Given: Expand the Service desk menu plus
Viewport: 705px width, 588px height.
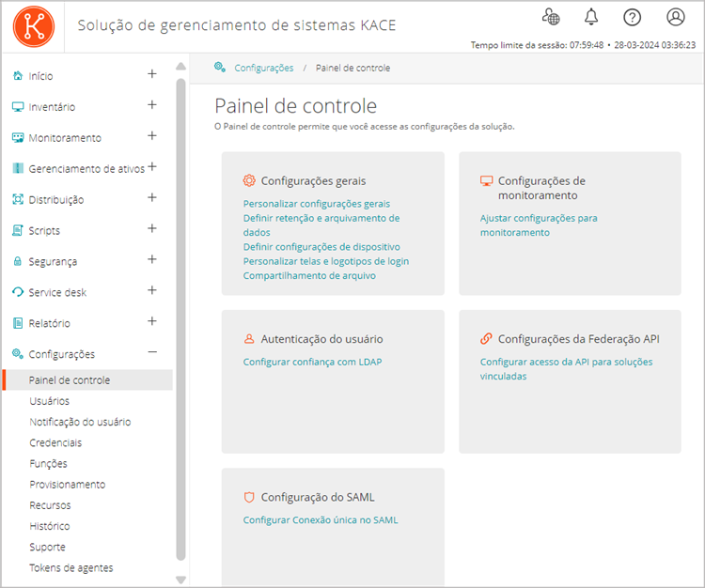Looking at the screenshot, I should (x=152, y=290).
